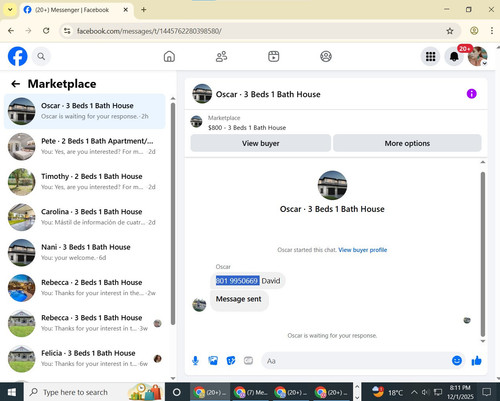
Task: Click the conversation list scrollbar
Action: point(173,213)
